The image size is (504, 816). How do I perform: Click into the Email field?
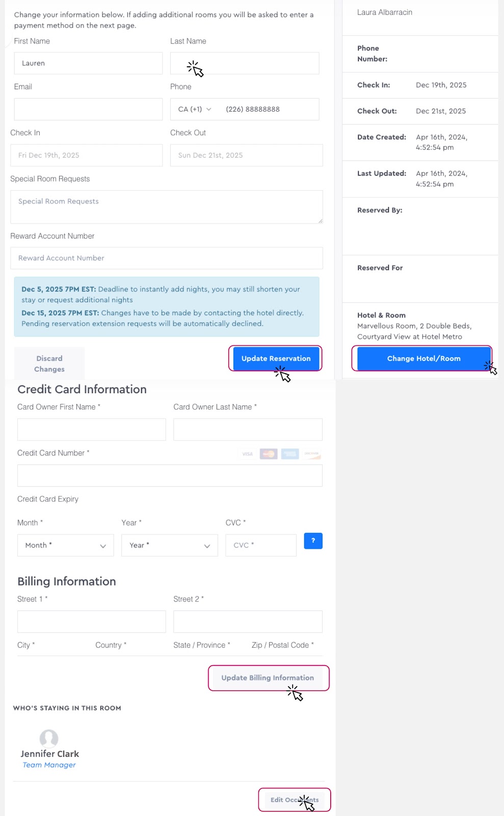[x=88, y=109]
